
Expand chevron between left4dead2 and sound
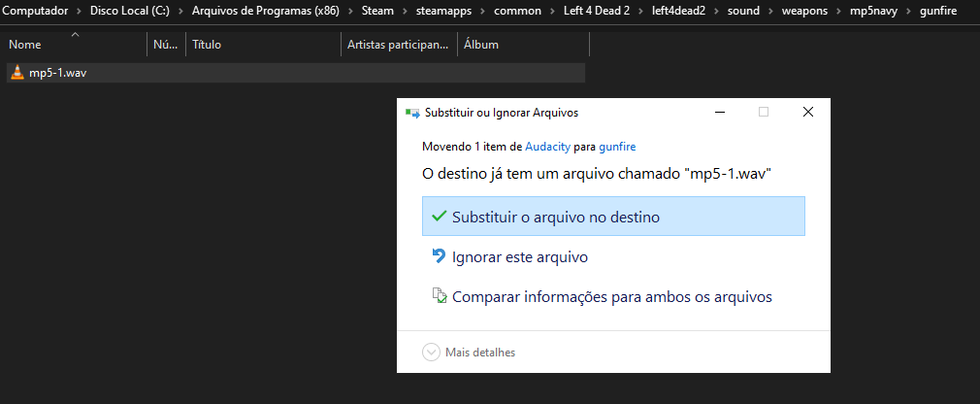pyautogui.click(x=717, y=11)
